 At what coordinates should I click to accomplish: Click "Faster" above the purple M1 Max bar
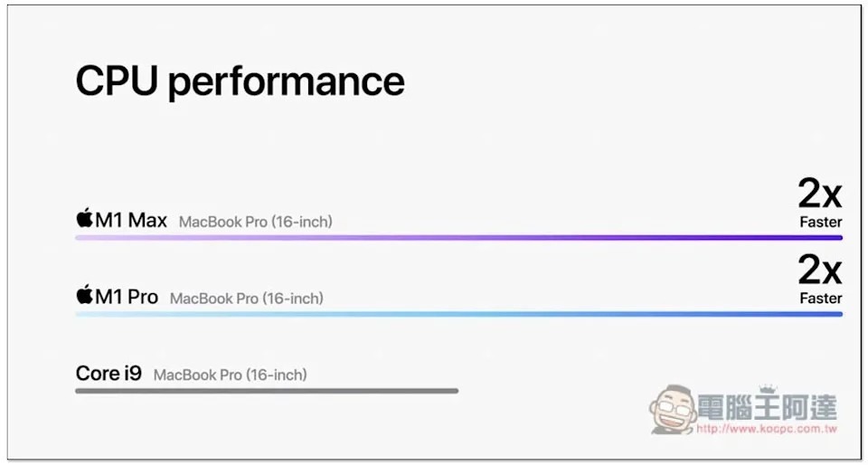click(820, 222)
